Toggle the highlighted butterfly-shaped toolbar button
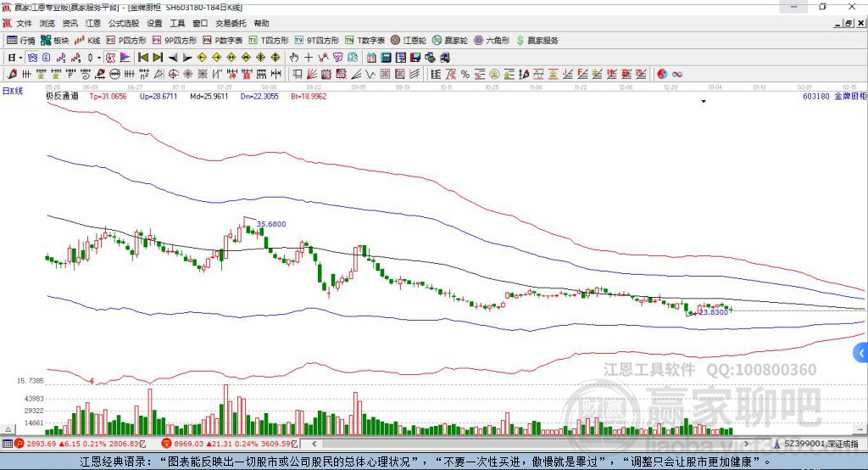The width and height of the screenshot is (868, 470). click(33, 58)
